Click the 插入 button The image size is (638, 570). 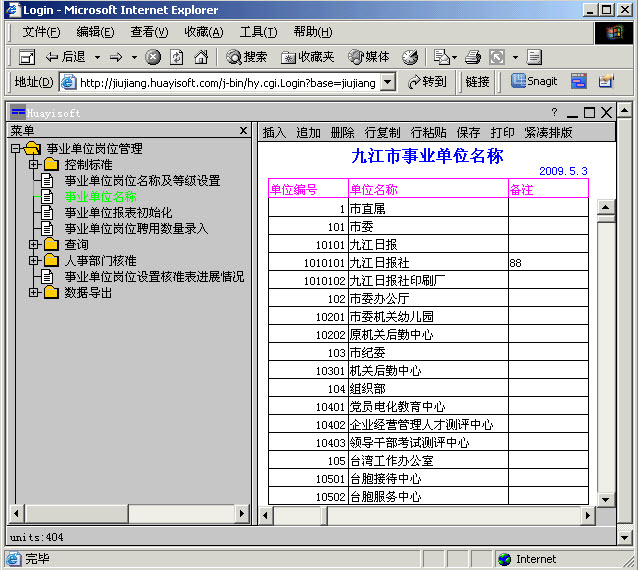pos(274,132)
